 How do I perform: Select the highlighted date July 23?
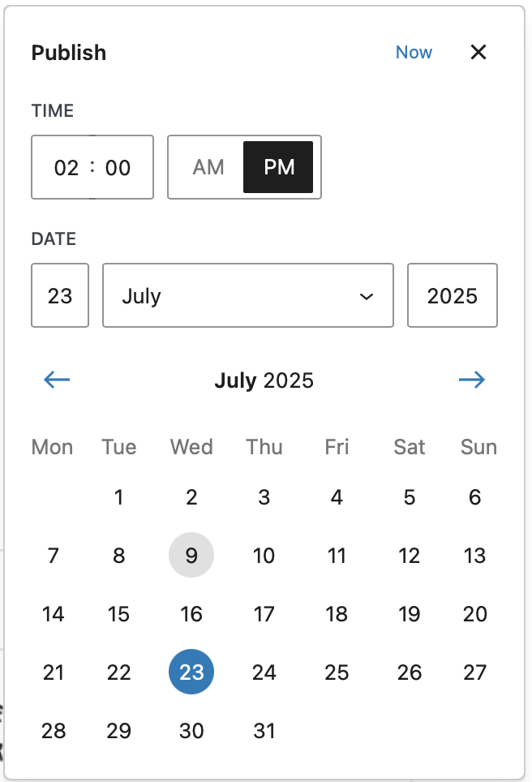(x=191, y=672)
